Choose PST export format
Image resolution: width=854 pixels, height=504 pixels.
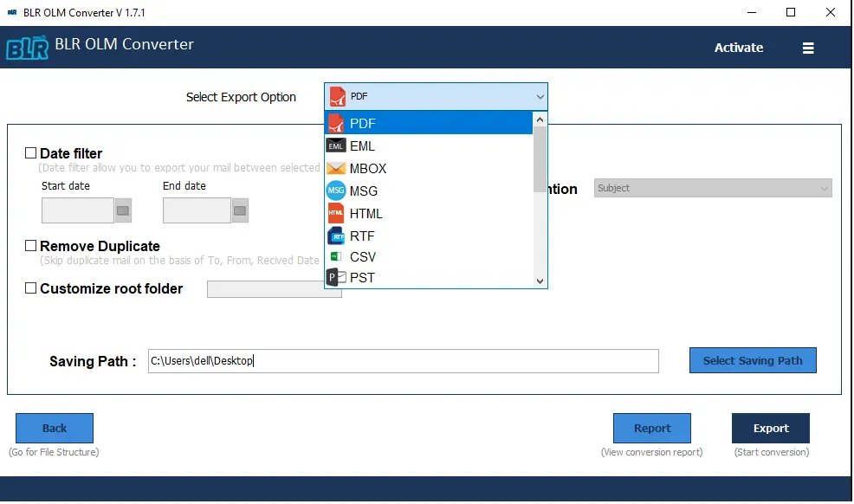[429, 278]
